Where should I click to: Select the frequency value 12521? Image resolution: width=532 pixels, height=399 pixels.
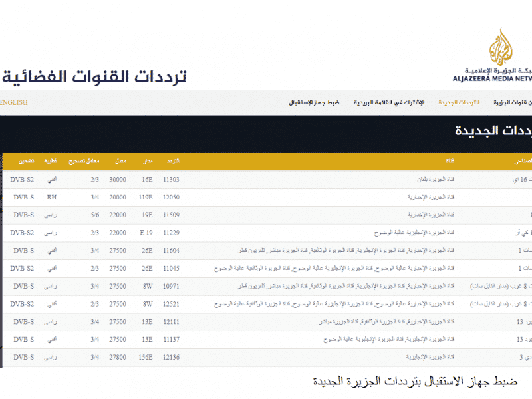171,304
